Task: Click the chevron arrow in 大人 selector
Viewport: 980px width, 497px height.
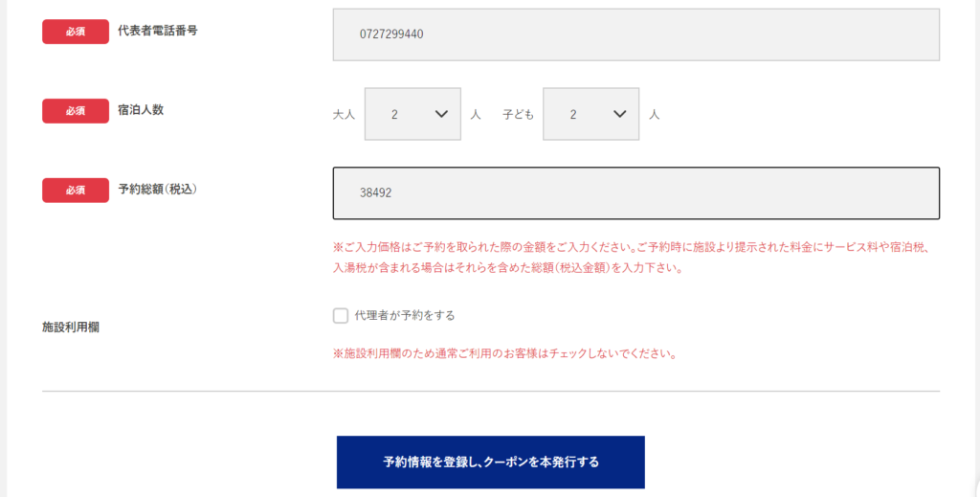Action: coord(441,114)
